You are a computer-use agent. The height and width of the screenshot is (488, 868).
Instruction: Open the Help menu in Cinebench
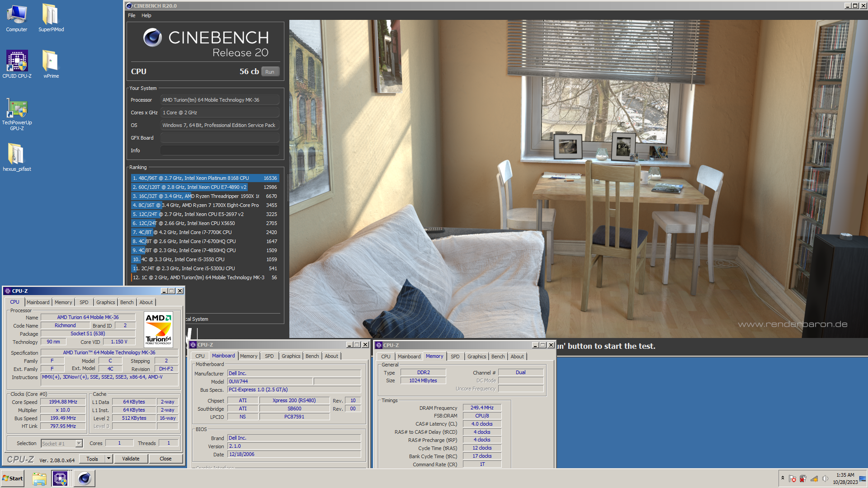146,15
